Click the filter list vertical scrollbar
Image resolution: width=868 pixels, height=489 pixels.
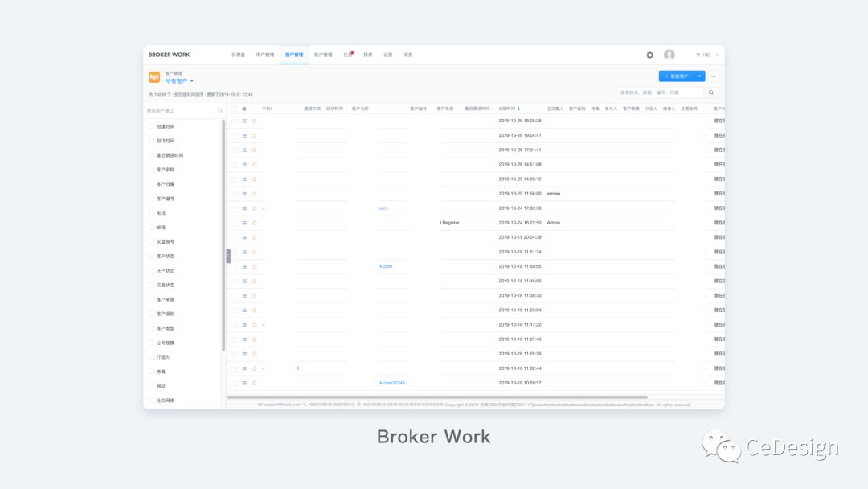coord(223,236)
